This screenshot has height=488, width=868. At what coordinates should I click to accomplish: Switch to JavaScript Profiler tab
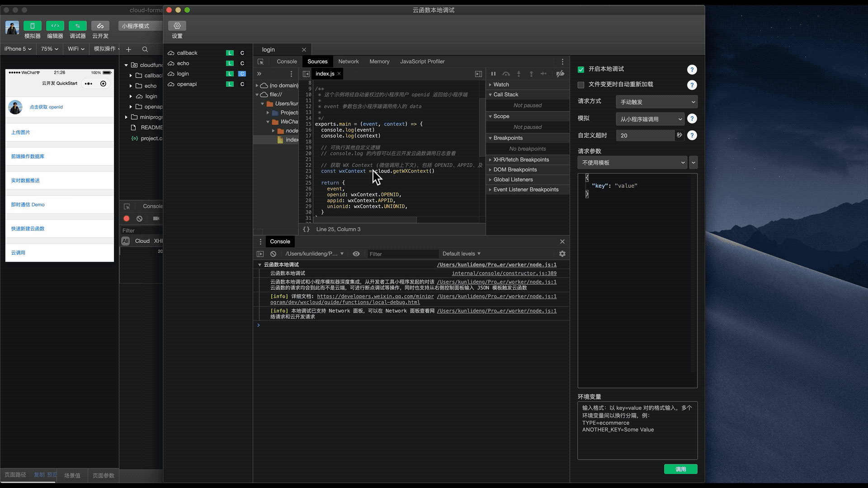pos(422,61)
